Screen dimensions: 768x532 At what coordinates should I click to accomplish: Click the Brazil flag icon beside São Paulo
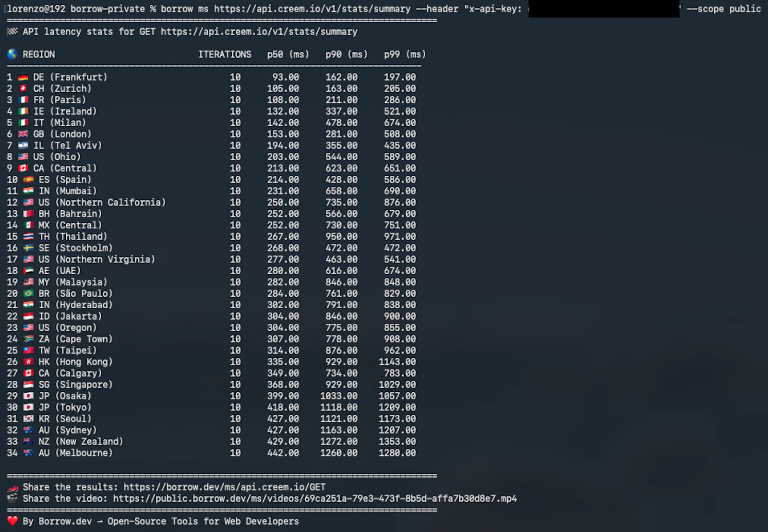pyautogui.click(x=28, y=293)
